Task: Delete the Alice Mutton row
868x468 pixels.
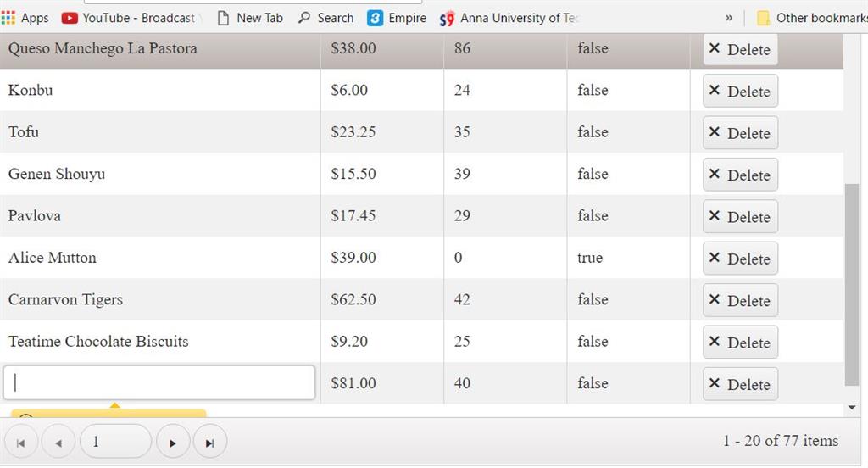Action: coord(740,259)
